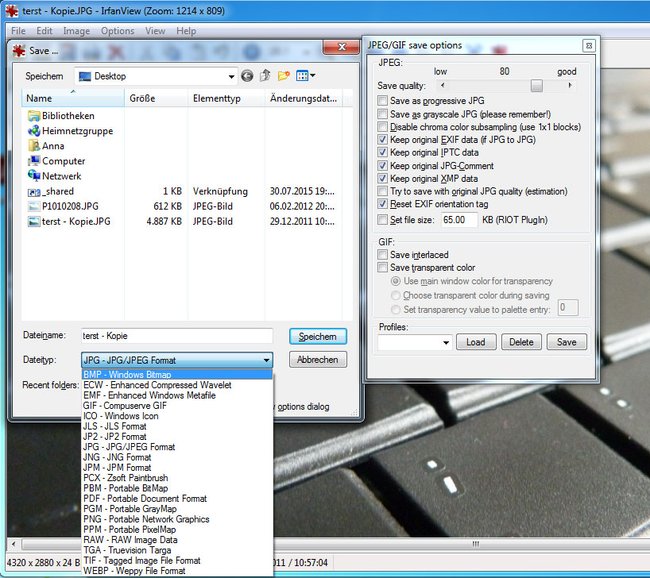Click the file size KB input field
650x578 pixels.
459,220
